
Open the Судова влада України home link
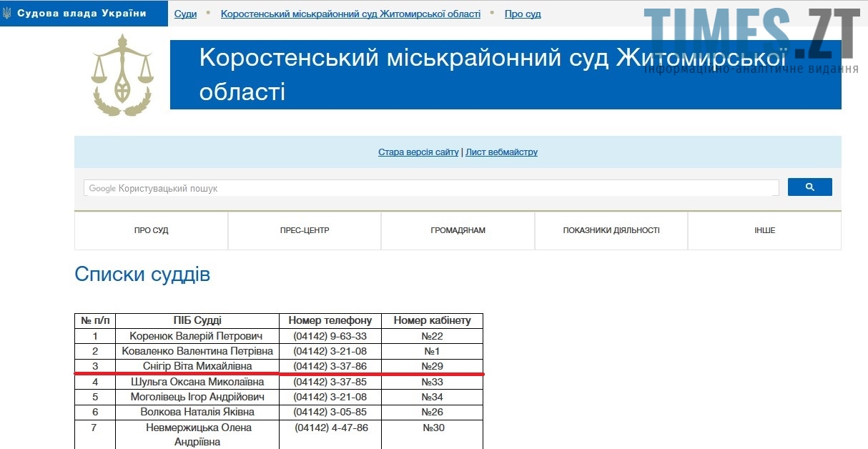82,14
